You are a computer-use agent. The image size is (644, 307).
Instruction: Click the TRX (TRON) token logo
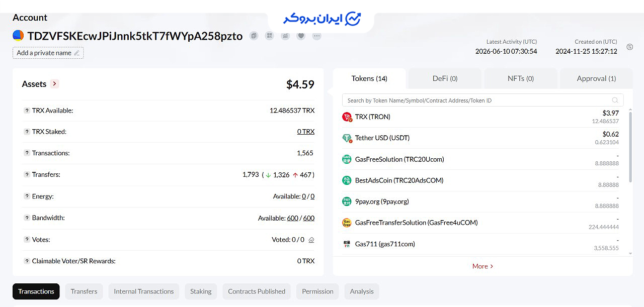pyautogui.click(x=347, y=117)
